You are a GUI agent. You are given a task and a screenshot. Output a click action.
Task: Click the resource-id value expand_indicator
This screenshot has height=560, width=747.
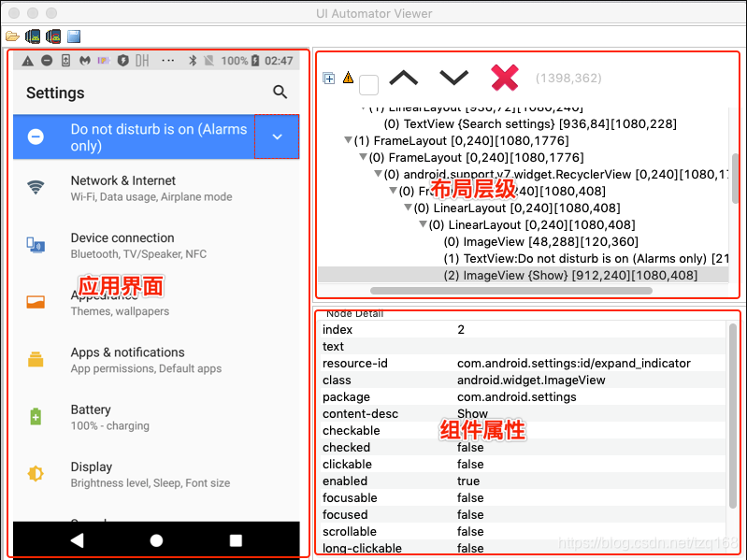pos(574,364)
